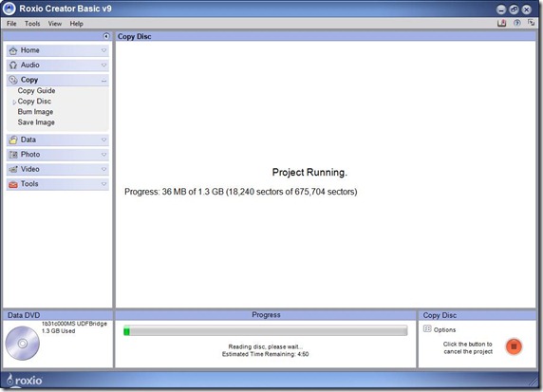Select Copy Disc in the sidebar

[x=34, y=102]
